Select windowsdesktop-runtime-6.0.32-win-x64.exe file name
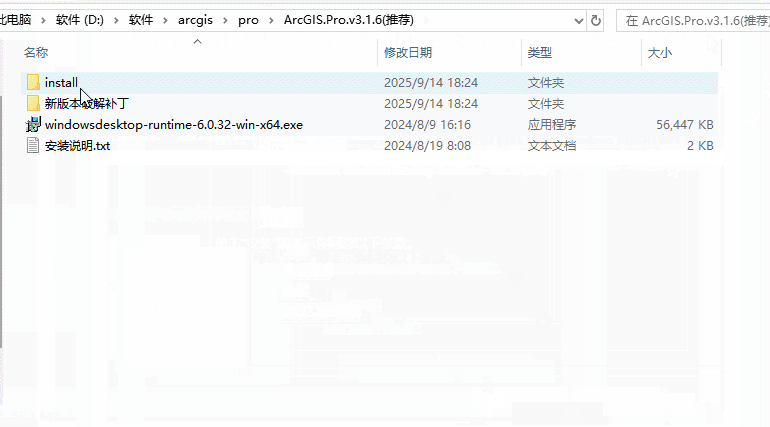Screen dimensions: 770x427 pos(174,125)
